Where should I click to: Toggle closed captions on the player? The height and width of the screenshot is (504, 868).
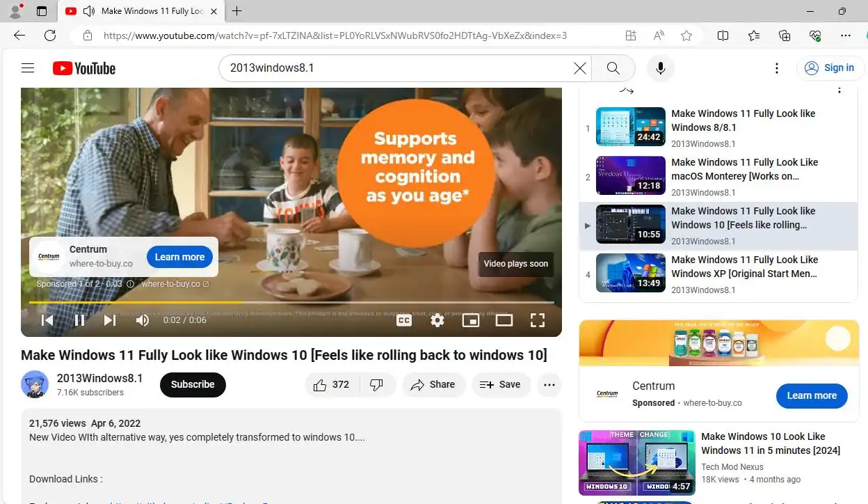point(404,320)
